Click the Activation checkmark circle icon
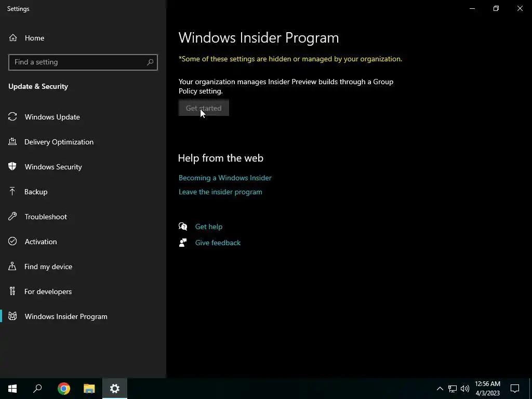 [x=12, y=242]
